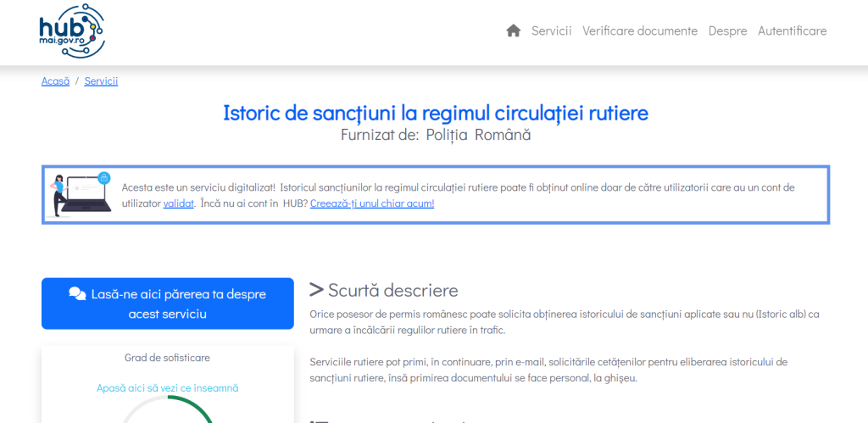Viewport: 868px width, 423px height.
Task: Click the hub.mai.gov.ro logo
Action: coord(72,31)
